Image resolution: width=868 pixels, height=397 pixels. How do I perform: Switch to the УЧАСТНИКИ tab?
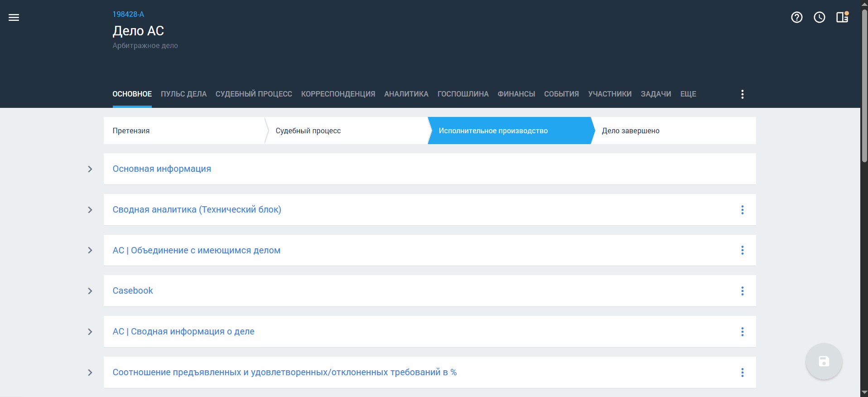click(x=610, y=94)
